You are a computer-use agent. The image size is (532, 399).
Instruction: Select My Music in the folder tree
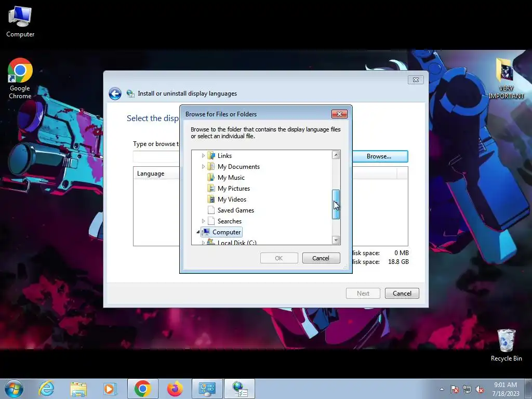pos(231,178)
